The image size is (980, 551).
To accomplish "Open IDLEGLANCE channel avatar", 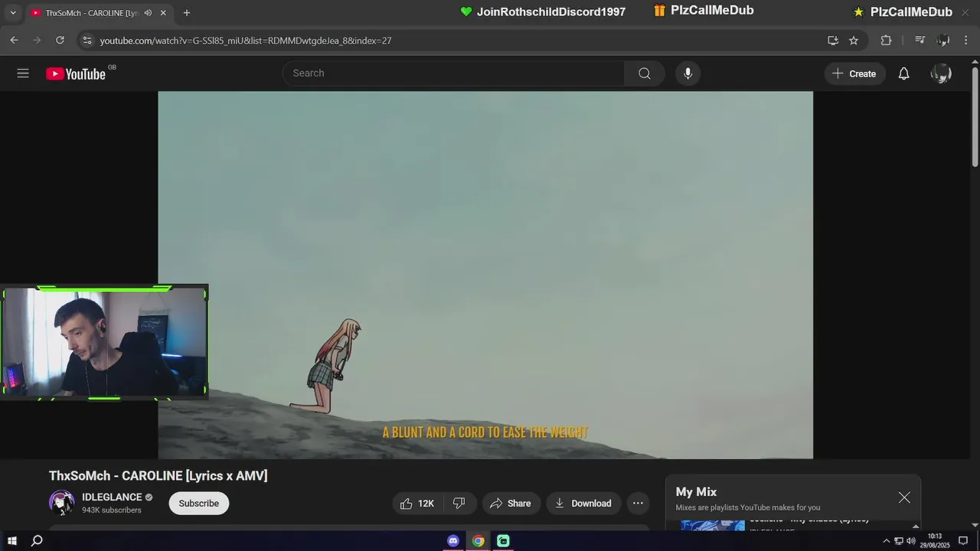I will pyautogui.click(x=62, y=503).
